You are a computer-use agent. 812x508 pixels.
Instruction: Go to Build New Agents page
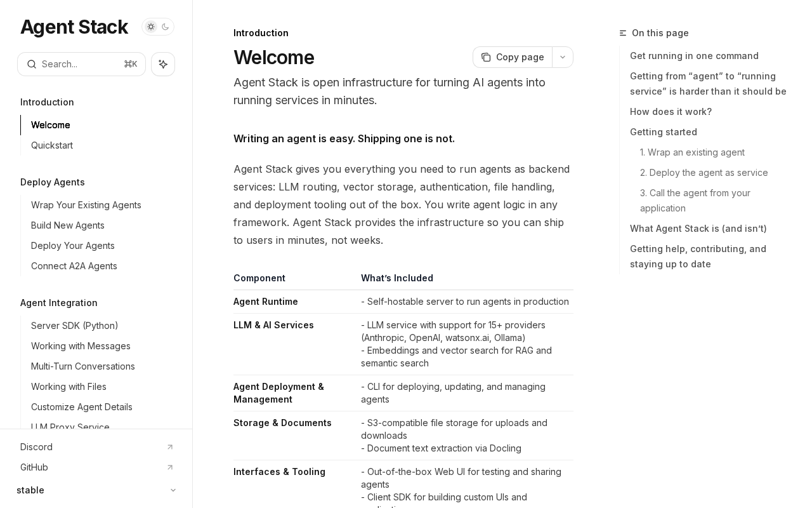tap(68, 225)
